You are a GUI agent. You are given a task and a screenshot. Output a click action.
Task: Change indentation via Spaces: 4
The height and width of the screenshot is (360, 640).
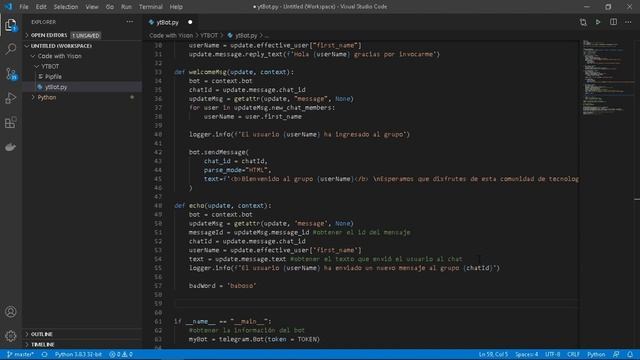[x=526, y=354]
